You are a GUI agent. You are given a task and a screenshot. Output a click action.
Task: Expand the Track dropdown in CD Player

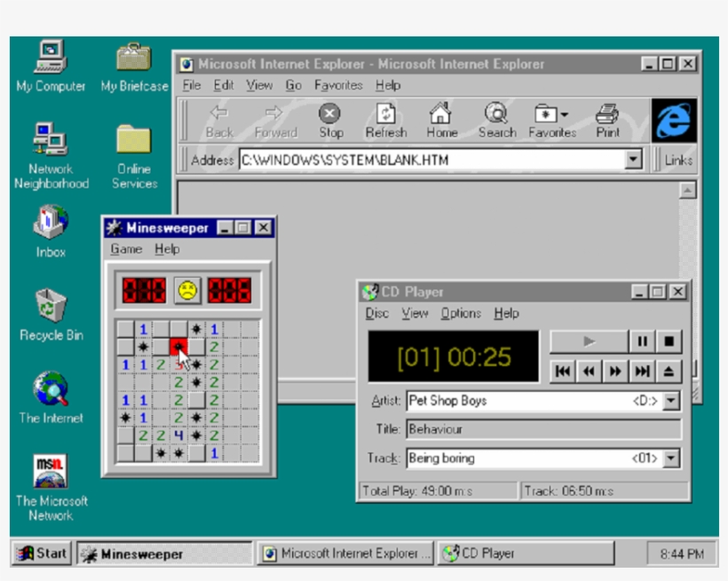[671, 458]
